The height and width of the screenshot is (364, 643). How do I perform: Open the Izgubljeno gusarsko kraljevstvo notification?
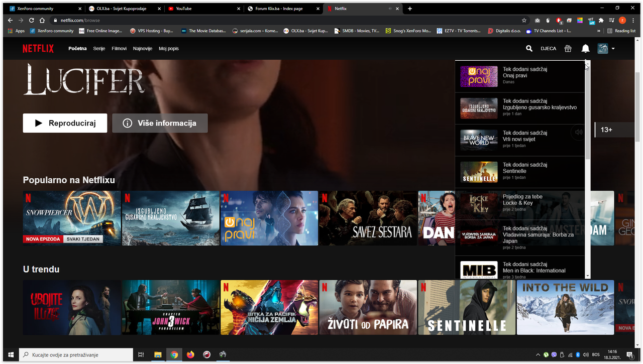[520, 108]
